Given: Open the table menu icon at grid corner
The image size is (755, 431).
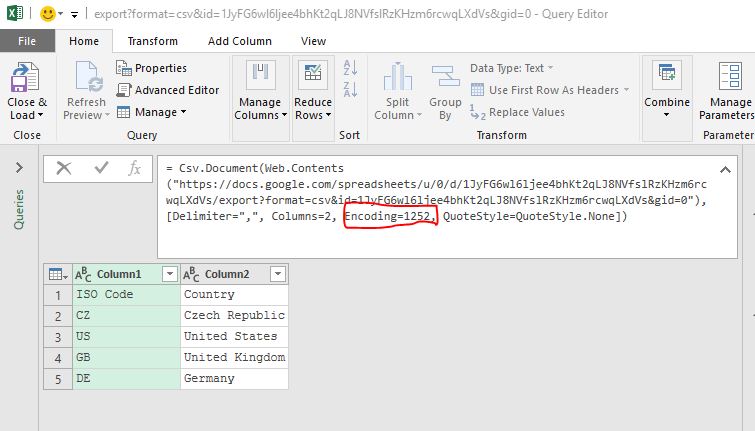Looking at the screenshot, I should point(58,274).
